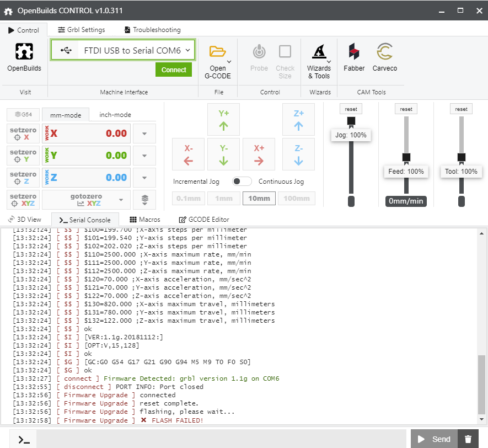
Task: Jog X- with the left arrow
Action: (188, 154)
